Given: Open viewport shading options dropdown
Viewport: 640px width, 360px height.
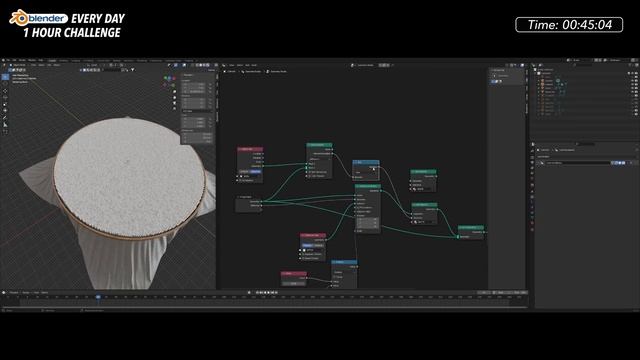Looking at the screenshot, I should coord(211,65).
